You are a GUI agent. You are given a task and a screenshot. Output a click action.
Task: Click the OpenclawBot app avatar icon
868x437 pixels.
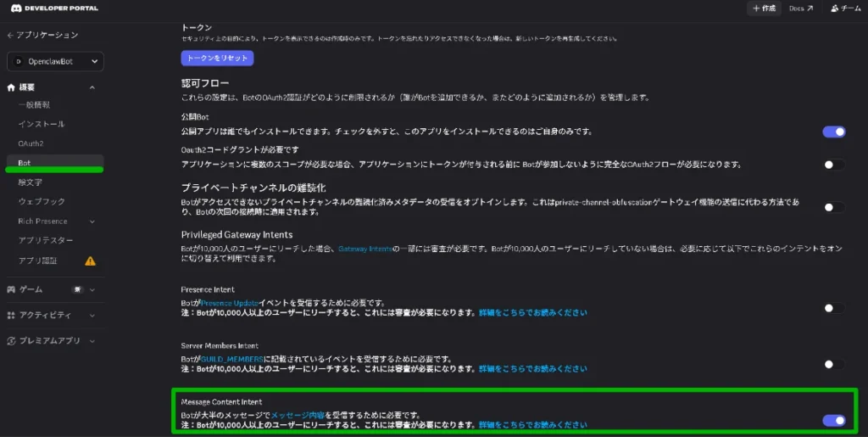[19, 61]
